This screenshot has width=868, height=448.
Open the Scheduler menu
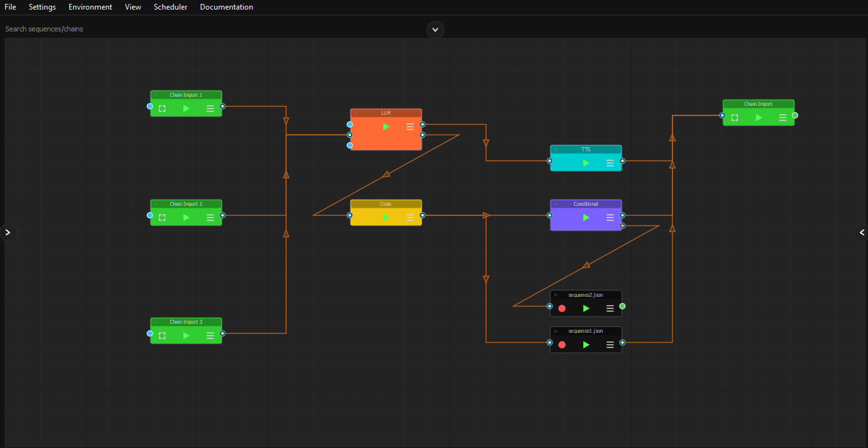tap(170, 7)
